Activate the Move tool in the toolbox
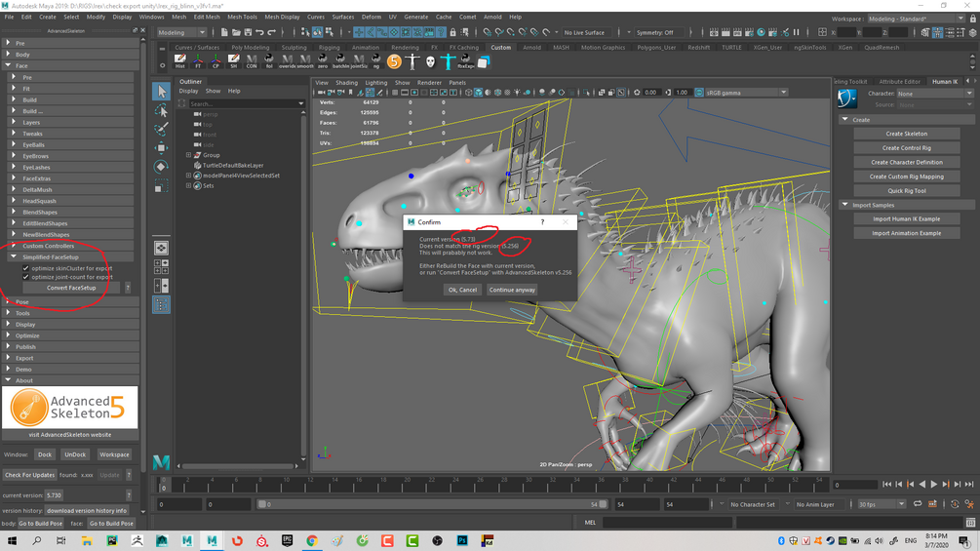The width and height of the screenshot is (980, 551). click(x=161, y=148)
